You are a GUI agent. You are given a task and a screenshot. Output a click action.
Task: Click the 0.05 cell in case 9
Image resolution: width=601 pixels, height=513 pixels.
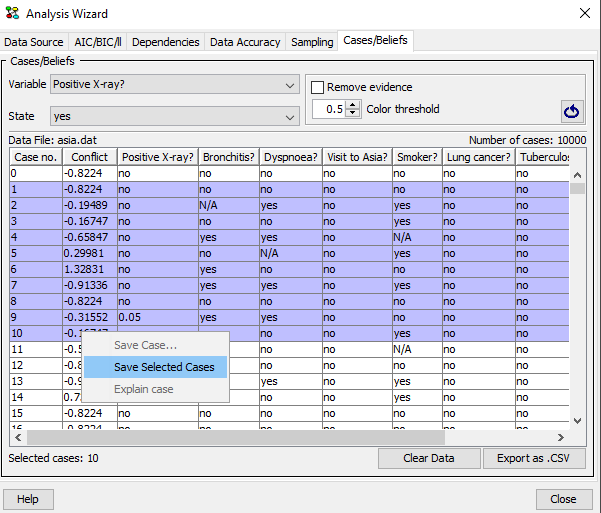tap(158, 317)
